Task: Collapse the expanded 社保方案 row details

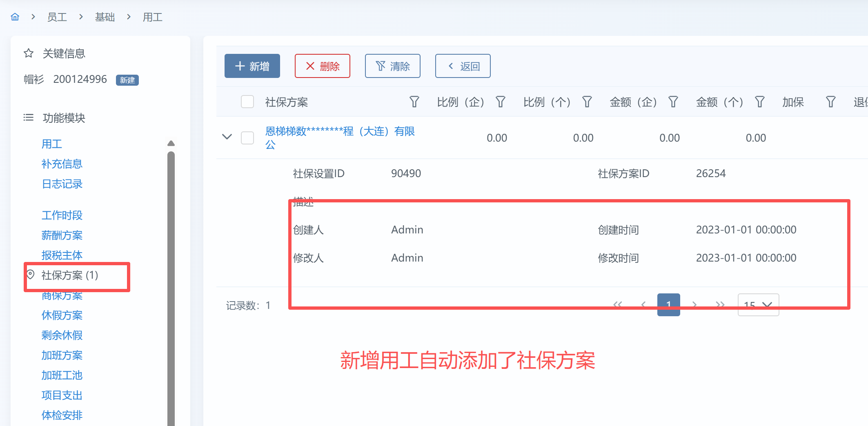Action: click(227, 137)
